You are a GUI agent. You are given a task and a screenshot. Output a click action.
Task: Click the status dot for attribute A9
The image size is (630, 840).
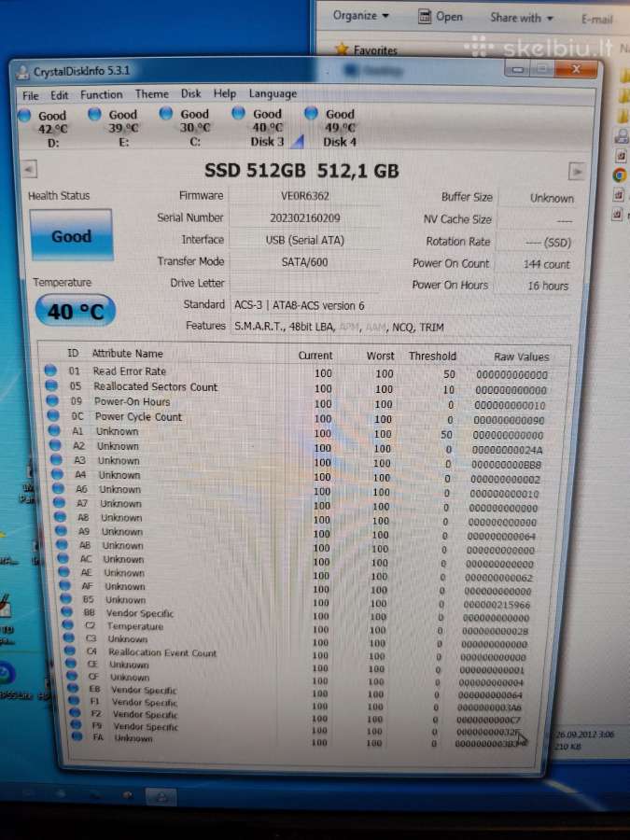coord(62,530)
